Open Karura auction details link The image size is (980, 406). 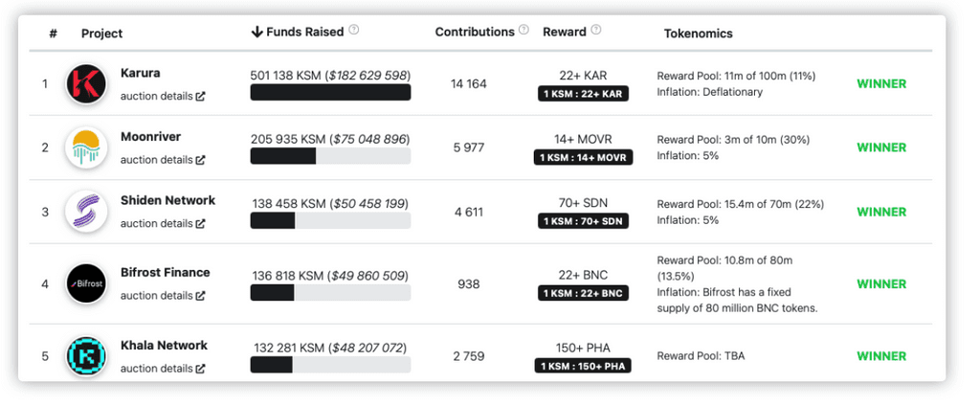pyautogui.click(x=163, y=97)
